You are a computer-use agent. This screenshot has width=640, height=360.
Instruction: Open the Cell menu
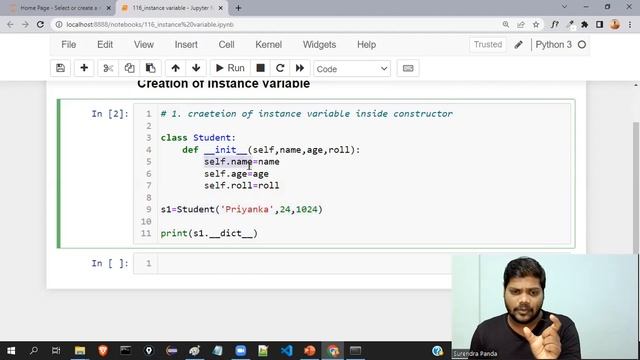226,44
